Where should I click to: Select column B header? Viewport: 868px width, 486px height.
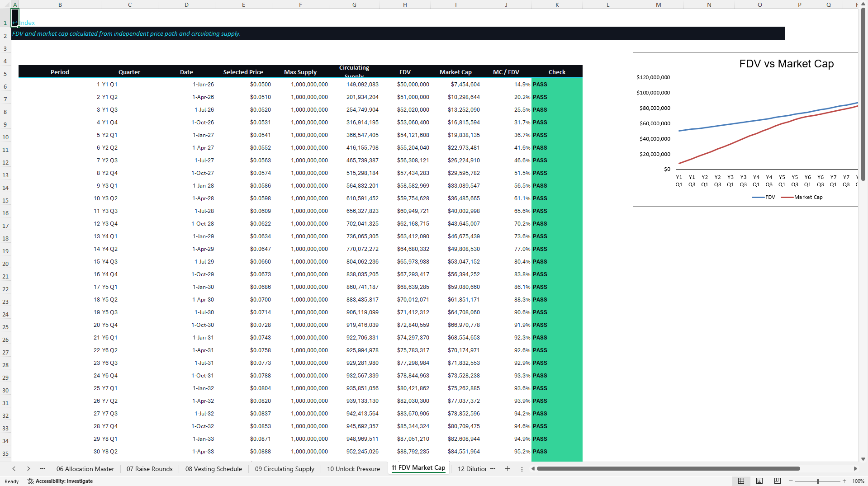tap(60, 5)
